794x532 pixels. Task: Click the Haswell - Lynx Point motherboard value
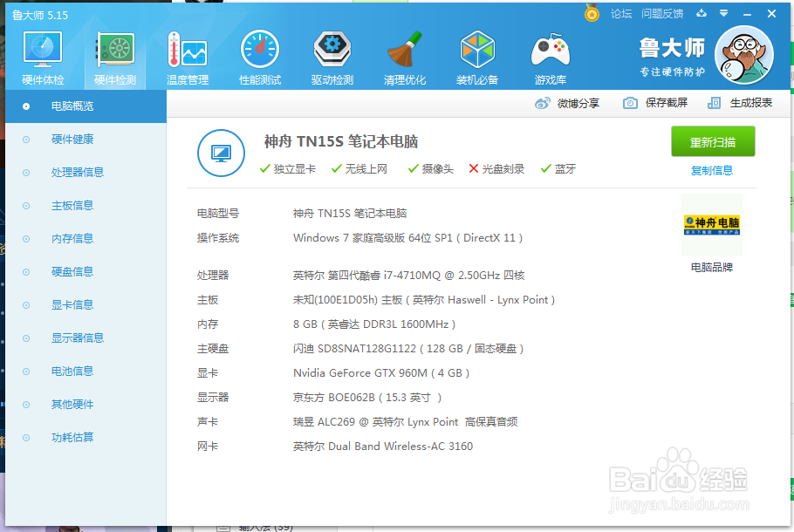(x=424, y=300)
